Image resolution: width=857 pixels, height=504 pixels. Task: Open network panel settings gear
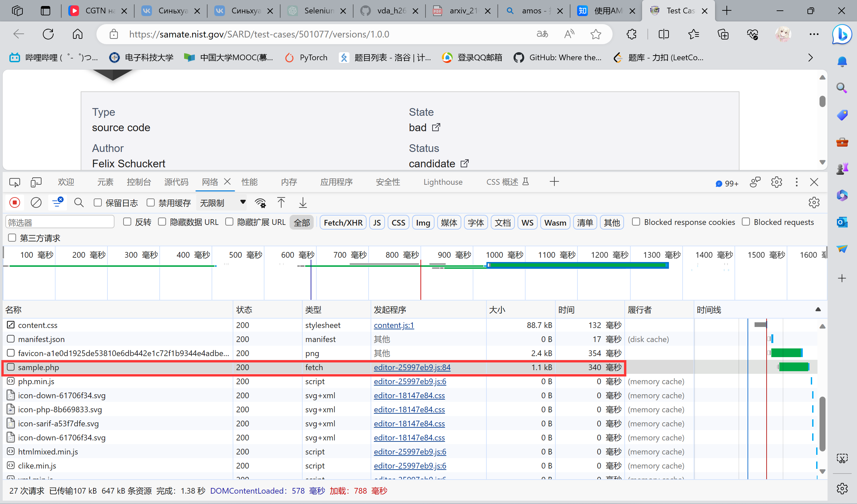(x=814, y=203)
